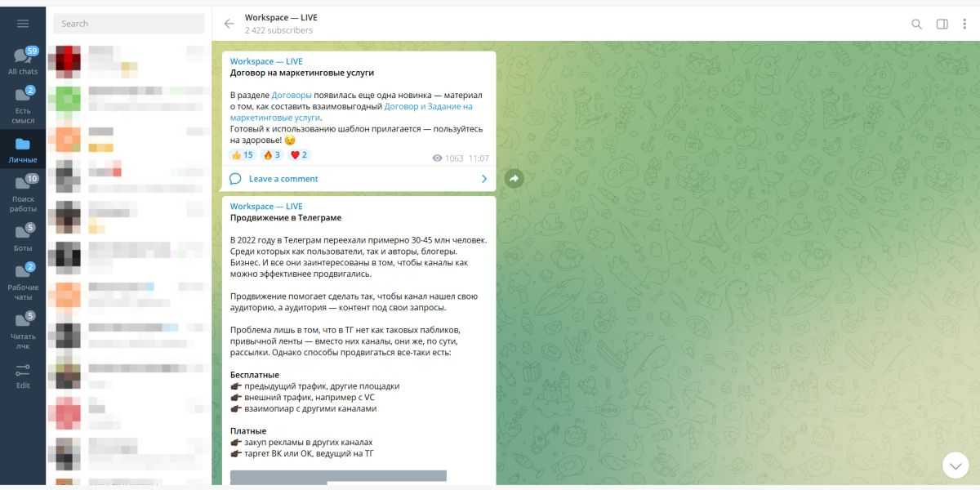980x490 pixels.
Task: Toggle the right sidebar panel icon
Action: click(942, 24)
